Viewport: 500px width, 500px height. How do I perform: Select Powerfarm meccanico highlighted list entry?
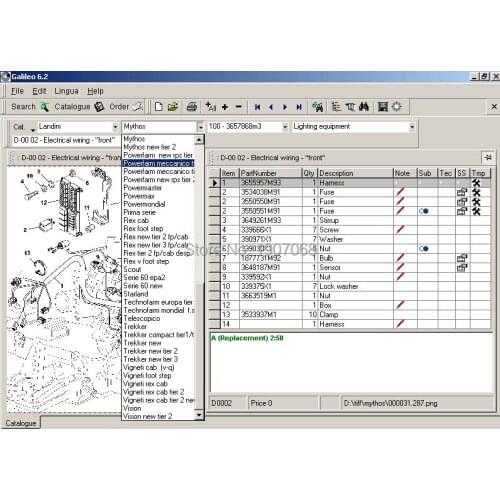[x=158, y=163]
